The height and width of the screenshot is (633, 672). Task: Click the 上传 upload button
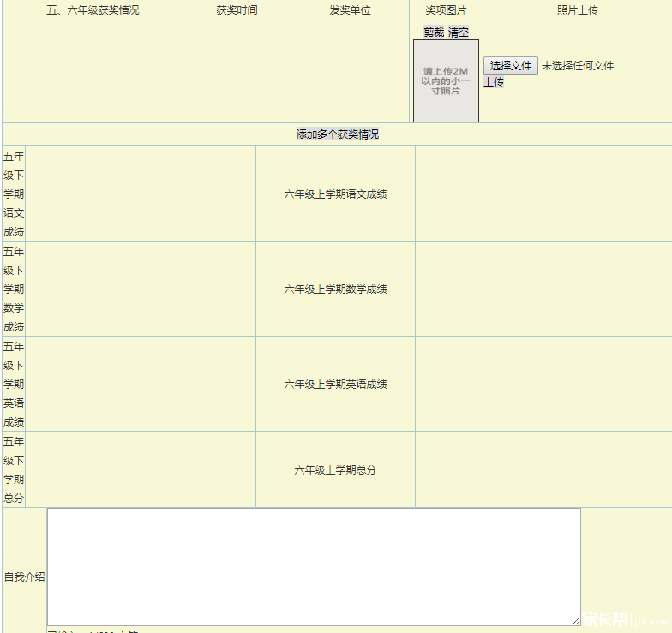click(494, 82)
